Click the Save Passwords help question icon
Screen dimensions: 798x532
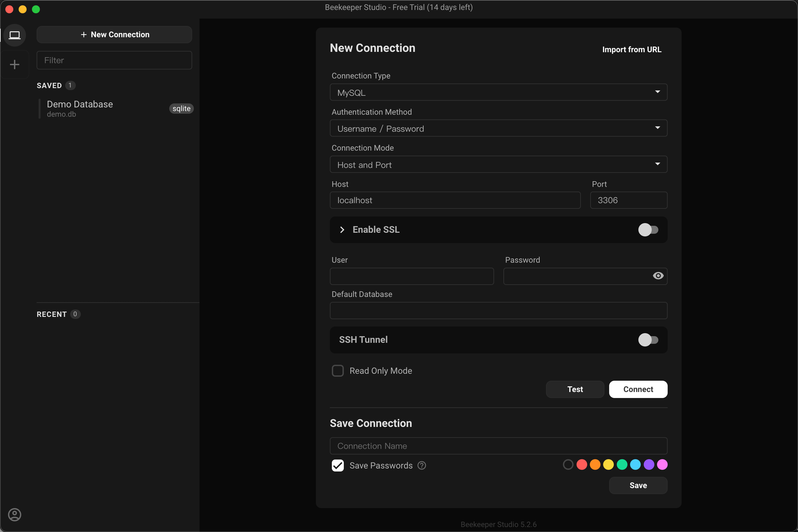[422, 465]
